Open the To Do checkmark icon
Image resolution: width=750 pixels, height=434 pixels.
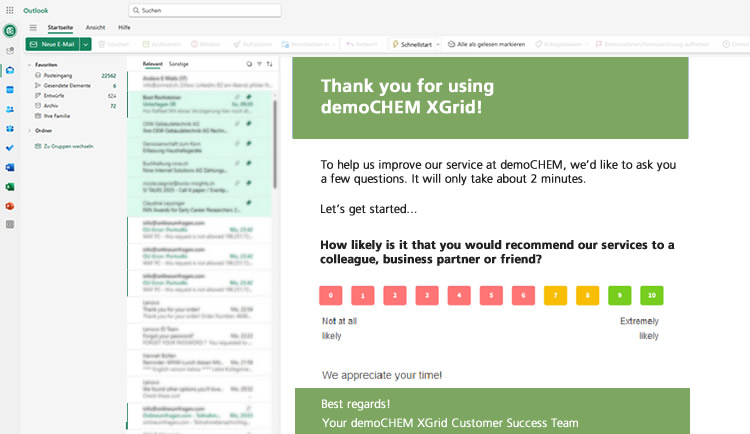[x=10, y=147]
